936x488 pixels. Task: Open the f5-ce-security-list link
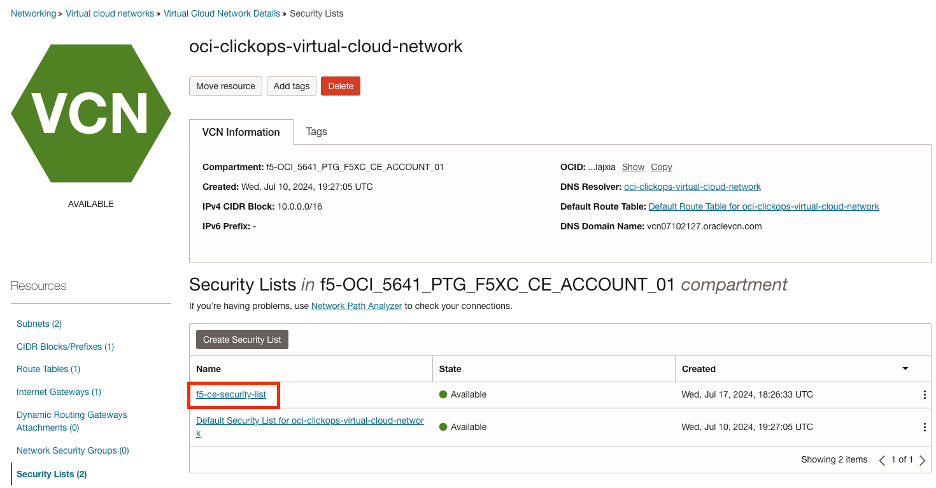tap(231, 395)
